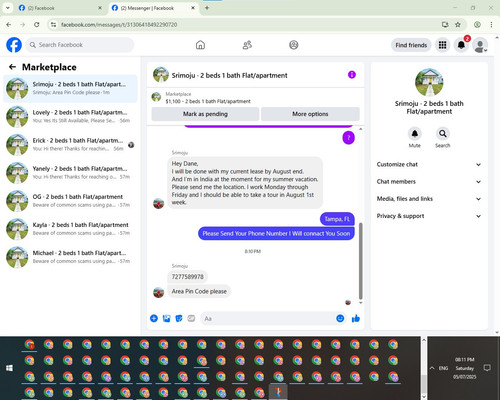Click chat scrollbar thumb
500x400 pixels.
point(360,261)
